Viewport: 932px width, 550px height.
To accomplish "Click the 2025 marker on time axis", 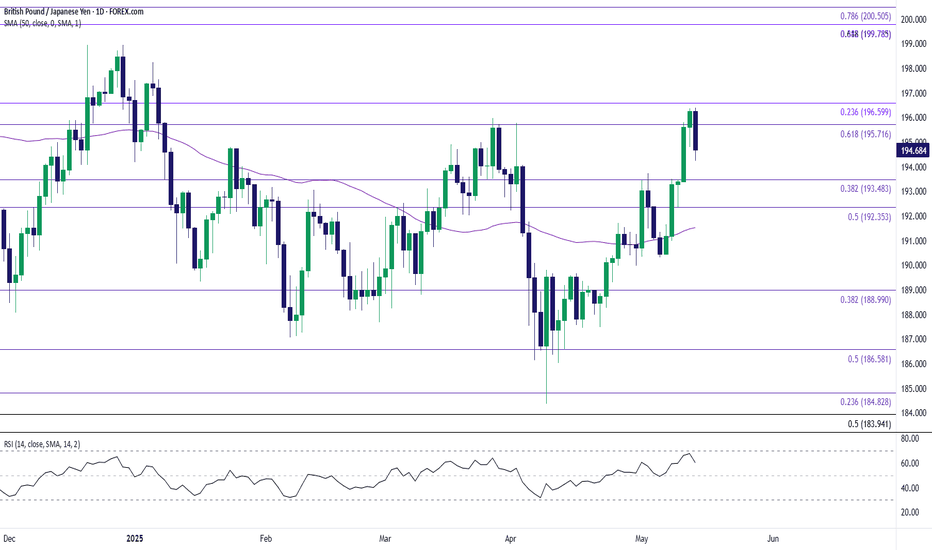I will (135, 539).
